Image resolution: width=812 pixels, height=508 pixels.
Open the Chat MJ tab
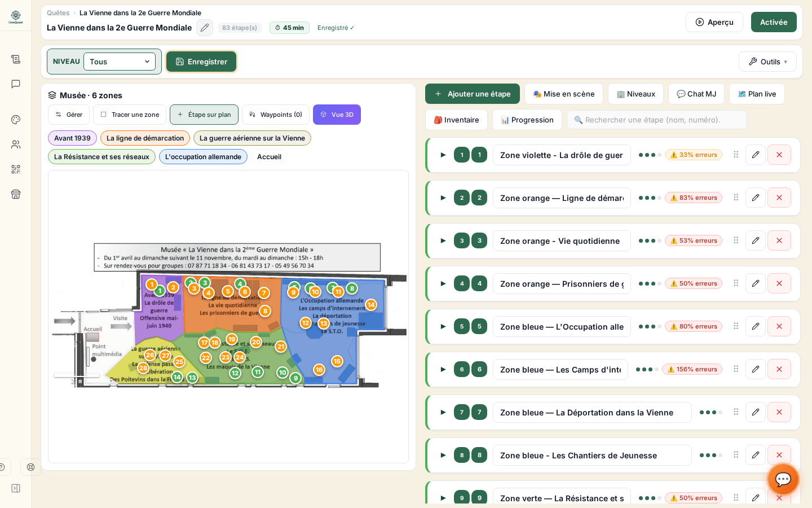pos(696,94)
